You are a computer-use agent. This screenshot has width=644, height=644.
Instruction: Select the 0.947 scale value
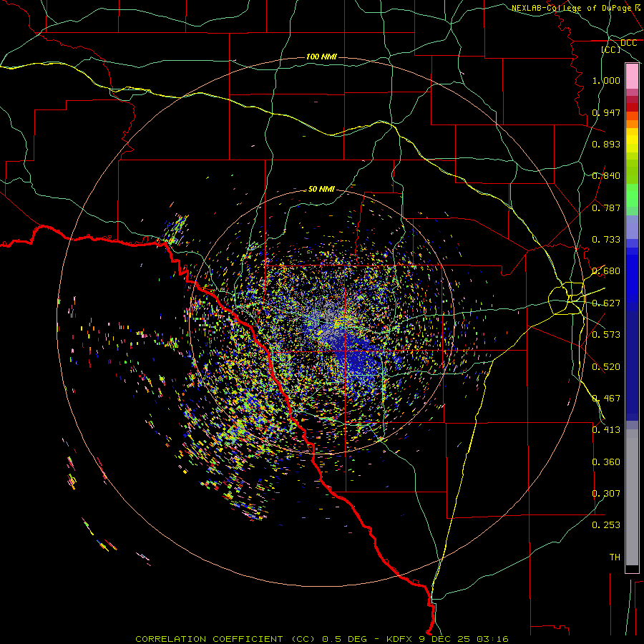coord(606,112)
